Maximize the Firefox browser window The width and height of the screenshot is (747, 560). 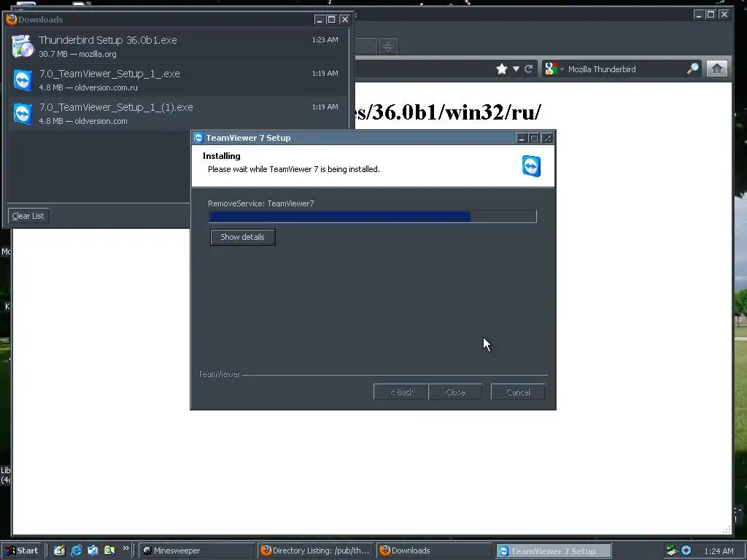click(711, 15)
